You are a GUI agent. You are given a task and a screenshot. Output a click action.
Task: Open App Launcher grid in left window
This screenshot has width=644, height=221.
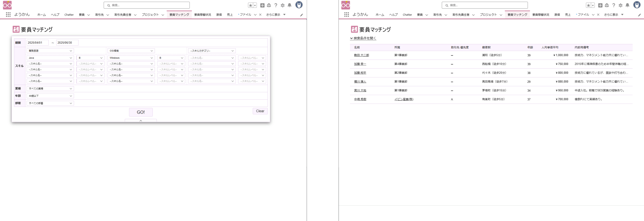[8, 15]
